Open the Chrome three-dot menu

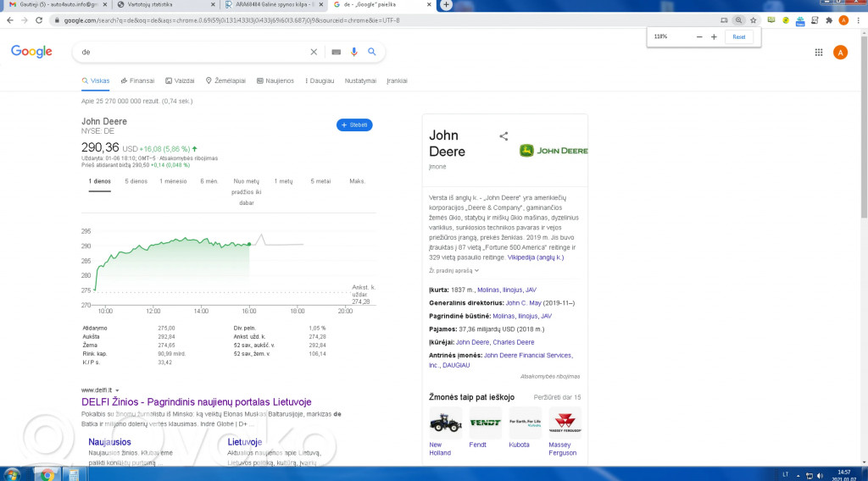point(858,20)
